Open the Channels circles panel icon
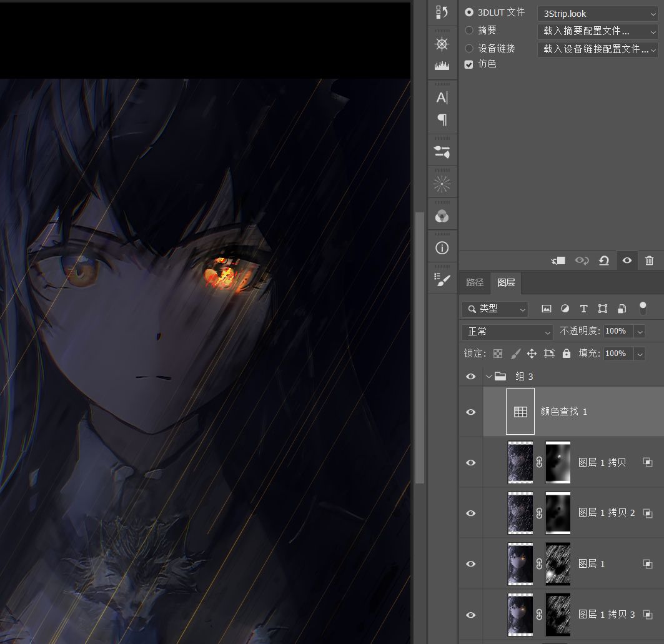The height and width of the screenshot is (644, 664). 442,216
